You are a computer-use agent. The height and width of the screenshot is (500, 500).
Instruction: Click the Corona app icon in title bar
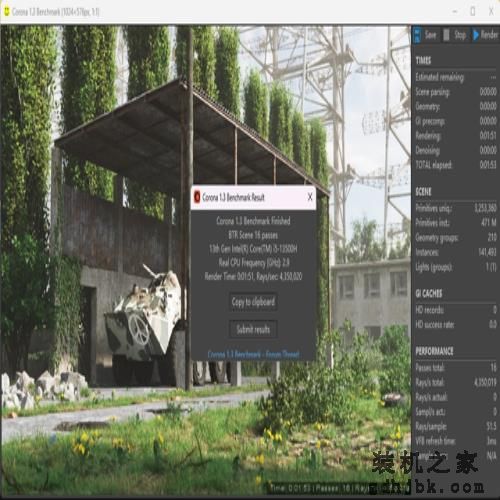pos(6,12)
